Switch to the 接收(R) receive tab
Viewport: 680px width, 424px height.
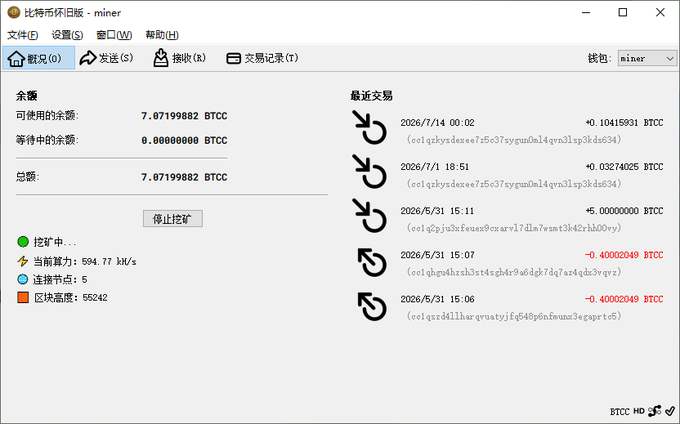tap(179, 58)
